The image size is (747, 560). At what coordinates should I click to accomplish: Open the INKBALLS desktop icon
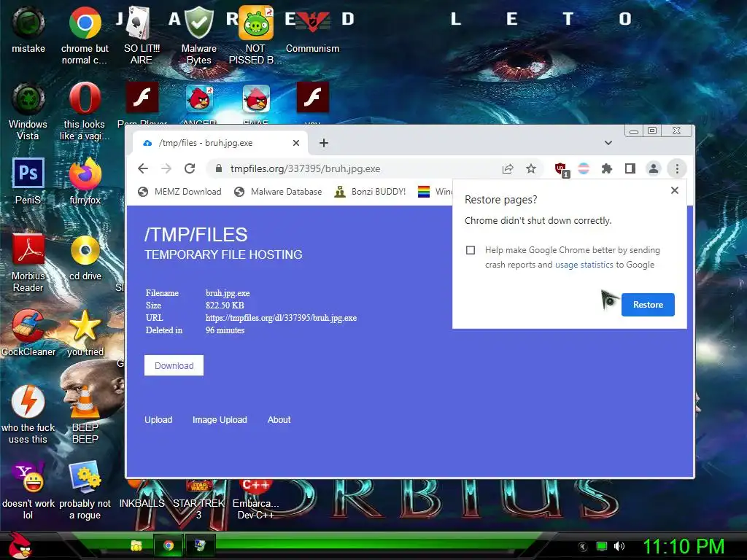tap(142, 503)
